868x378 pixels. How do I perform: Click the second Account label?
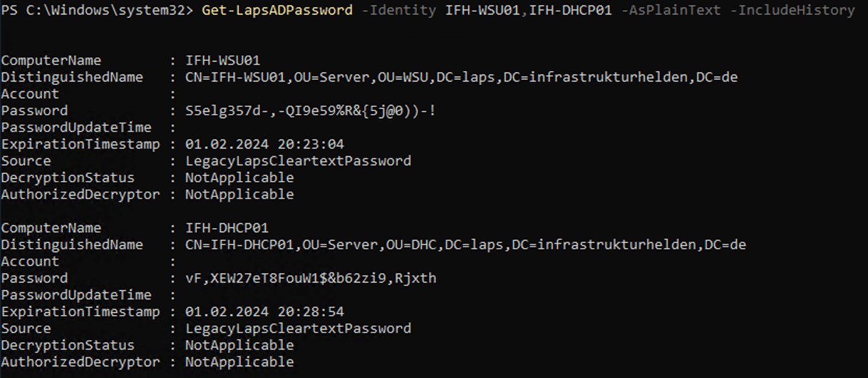click(30, 261)
